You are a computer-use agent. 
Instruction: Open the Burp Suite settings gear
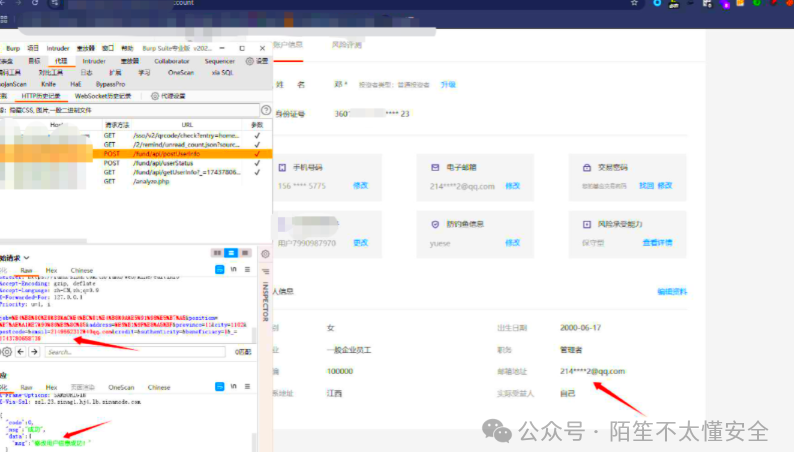[x=250, y=61]
